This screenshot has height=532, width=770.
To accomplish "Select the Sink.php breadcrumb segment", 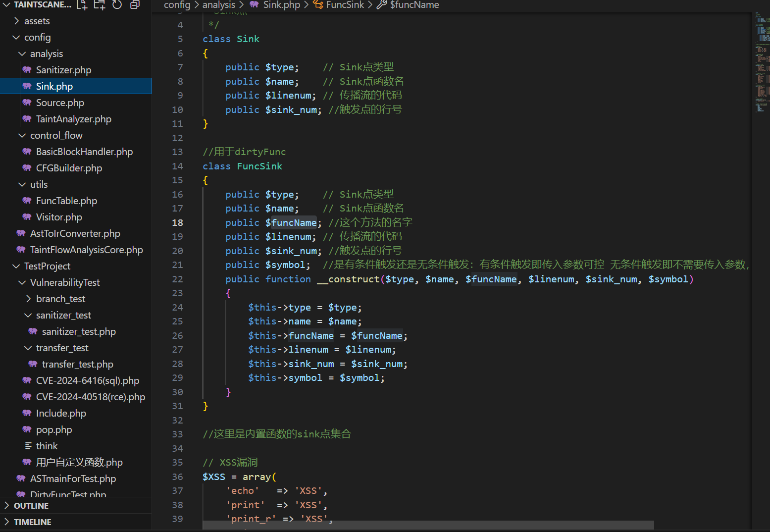I will coord(281,5).
